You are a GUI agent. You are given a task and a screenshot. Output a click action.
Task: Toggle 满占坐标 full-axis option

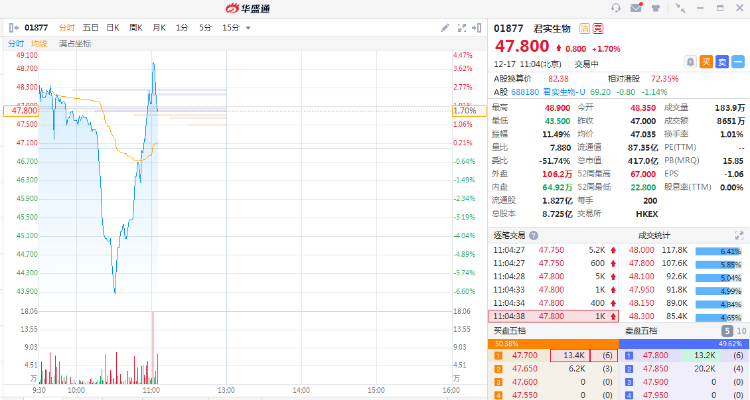75,44
